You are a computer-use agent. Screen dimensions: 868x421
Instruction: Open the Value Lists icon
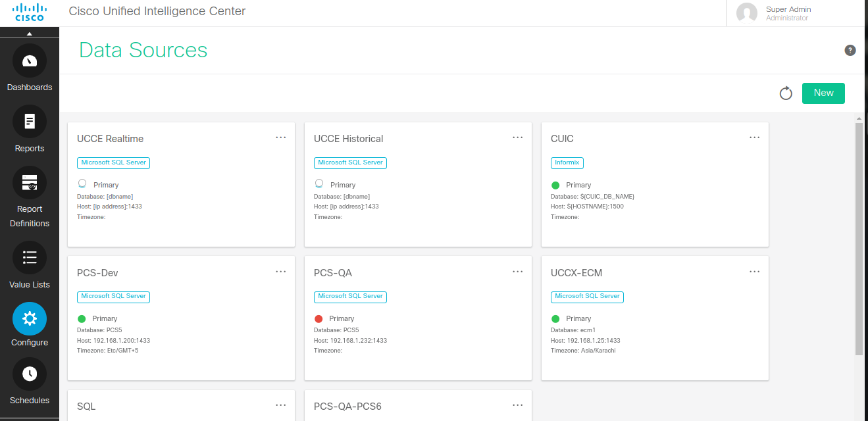[x=30, y=258]
